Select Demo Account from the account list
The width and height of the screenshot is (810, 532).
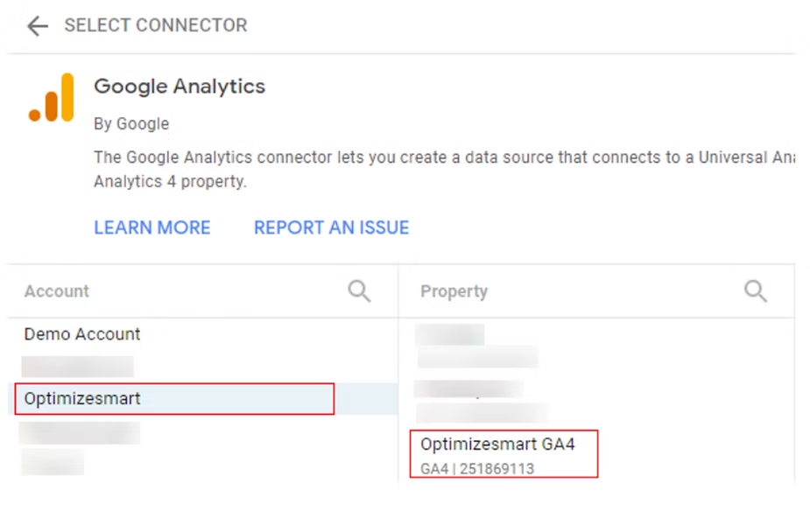[82, 334]
